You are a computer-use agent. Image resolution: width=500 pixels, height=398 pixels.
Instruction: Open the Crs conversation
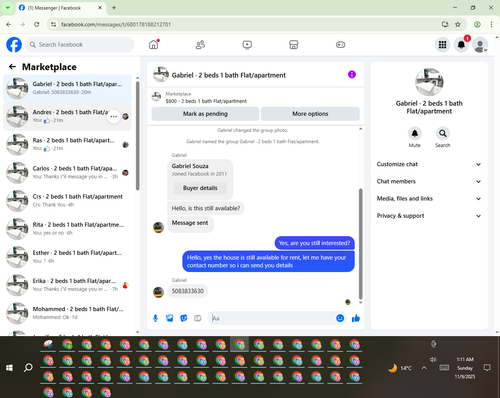point(67,201)
